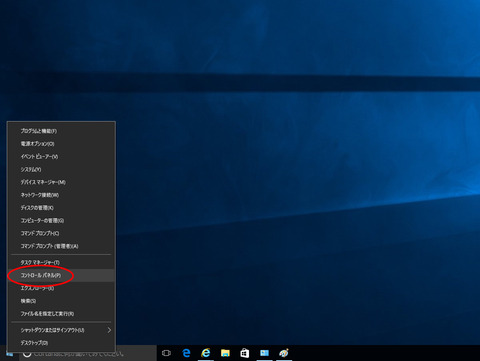Click the Cortana search box
The height and width of the screenshot is (361, 480).
tap(88, 353)
